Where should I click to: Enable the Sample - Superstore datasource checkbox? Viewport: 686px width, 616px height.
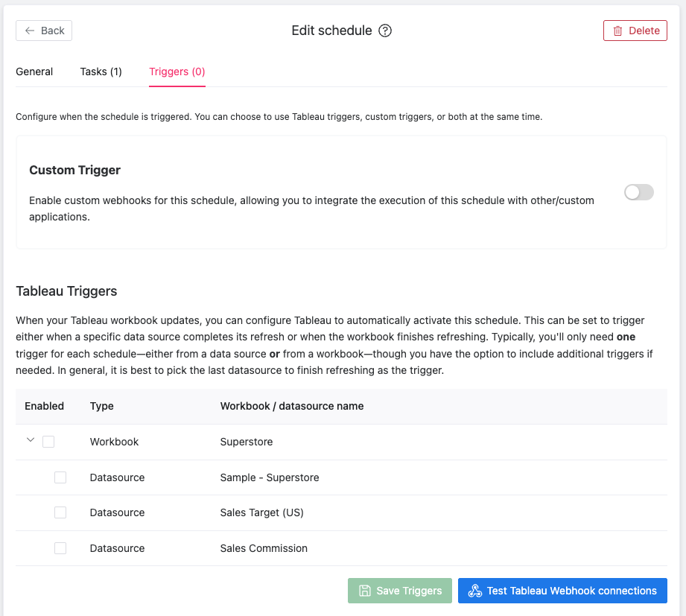pos(60,477)
